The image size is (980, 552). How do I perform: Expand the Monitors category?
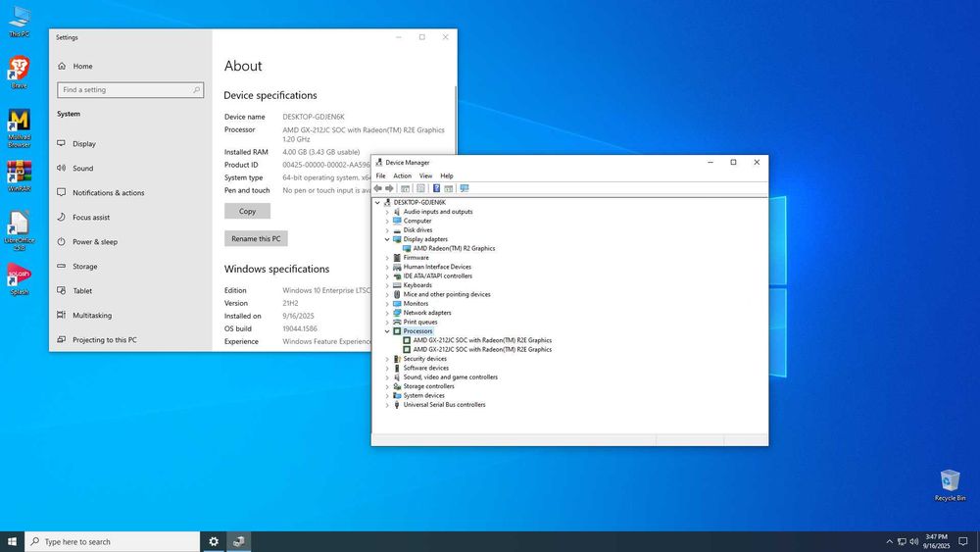coord(387,304)
